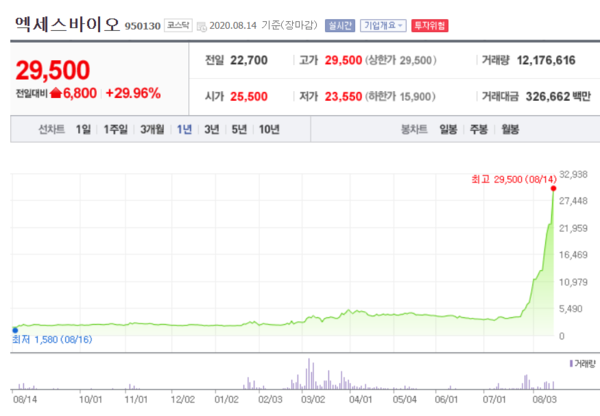
Task: Click the 저가 value 23,550
Action: tap(343, 96)
